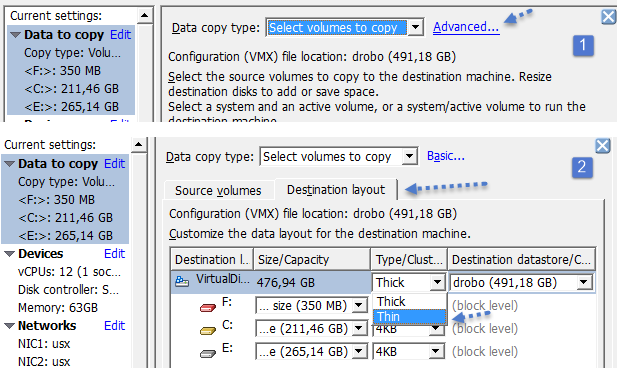Click the red F: volume icon

pyautogui.click(x=207, y=307)
